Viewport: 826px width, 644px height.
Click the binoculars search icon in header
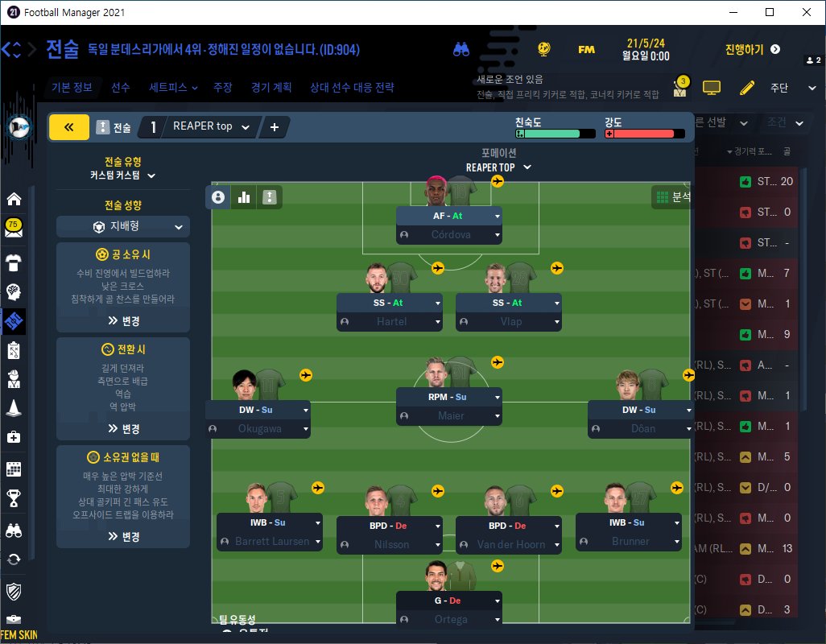click(x=461, y=49)
